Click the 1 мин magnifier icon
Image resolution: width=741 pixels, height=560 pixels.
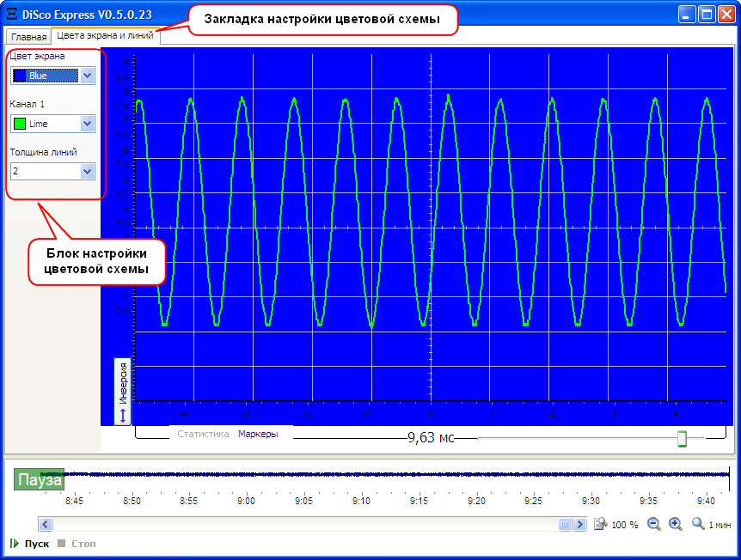pos(698,524)
